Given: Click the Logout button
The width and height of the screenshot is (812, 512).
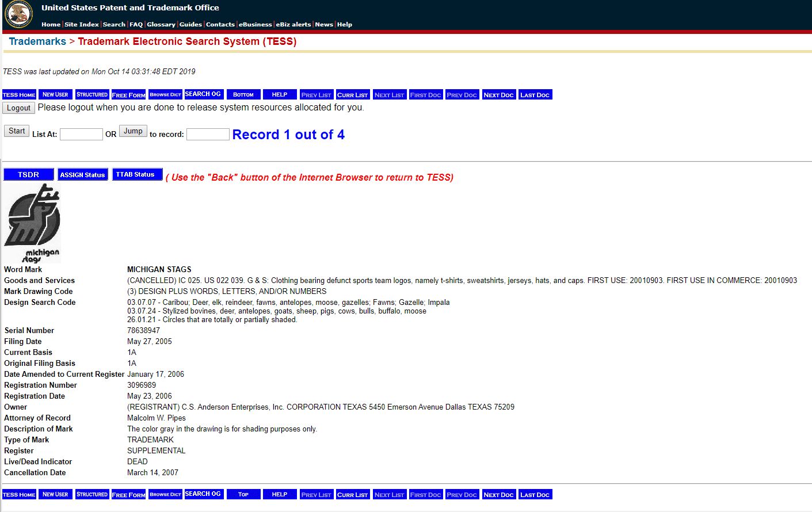Looking at the screenshot, I should coord(19,108).
